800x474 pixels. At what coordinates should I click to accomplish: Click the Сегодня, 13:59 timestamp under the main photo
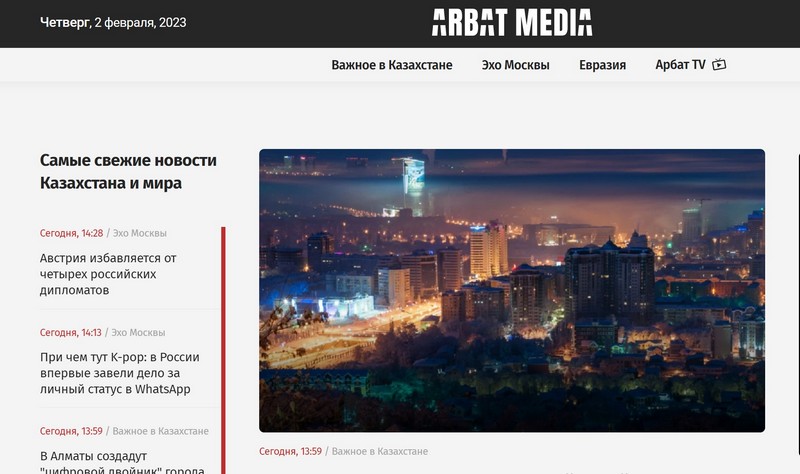coord(290,451)
